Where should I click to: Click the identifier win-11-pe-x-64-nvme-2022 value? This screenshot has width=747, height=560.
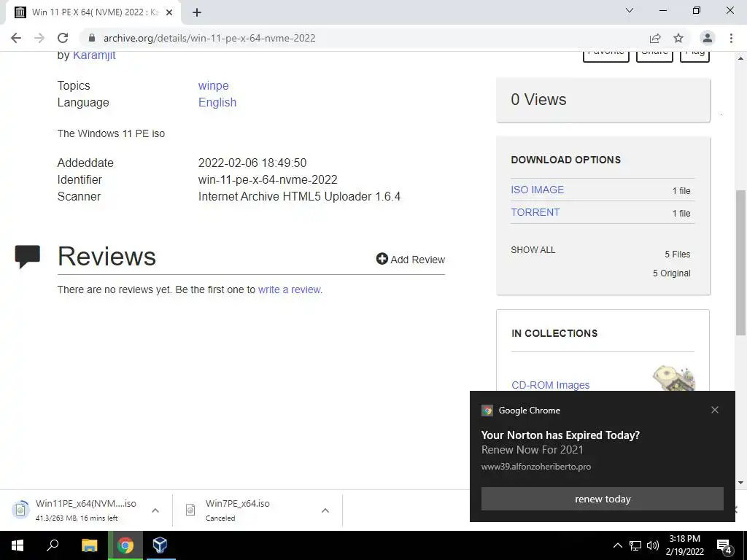coord(268,179)
